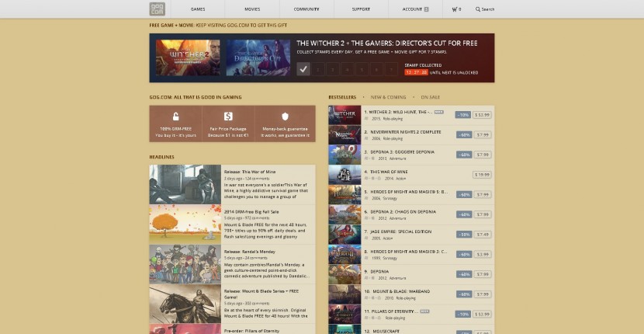Open Pre-order: Pillars of Eternity headline
This screenshot has height=334, width=644.
[x=251, y=331]
